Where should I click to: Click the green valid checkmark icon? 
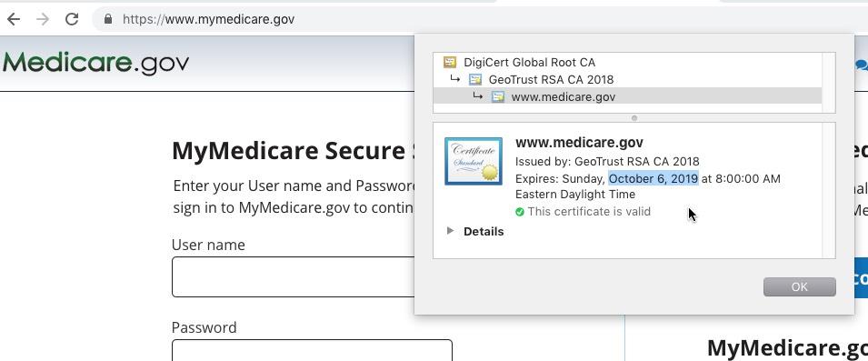(519, 212)
